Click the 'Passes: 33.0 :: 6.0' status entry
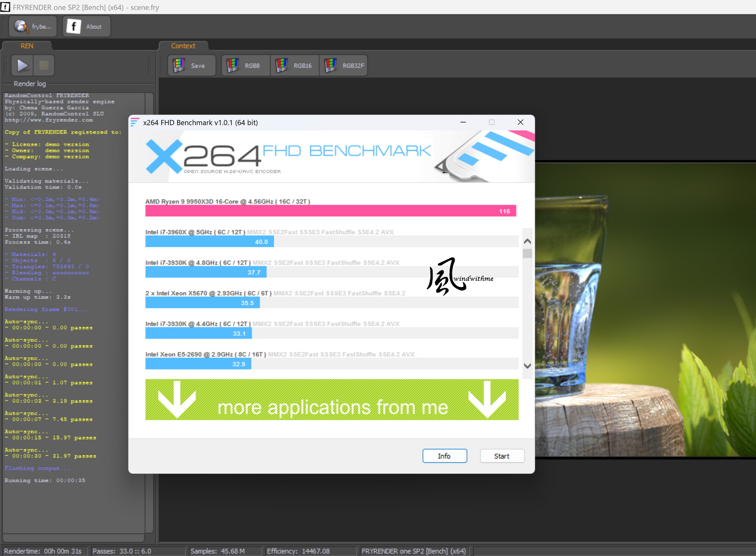The image size is (756, 556). pyautogui.click(x=122, y=551)
